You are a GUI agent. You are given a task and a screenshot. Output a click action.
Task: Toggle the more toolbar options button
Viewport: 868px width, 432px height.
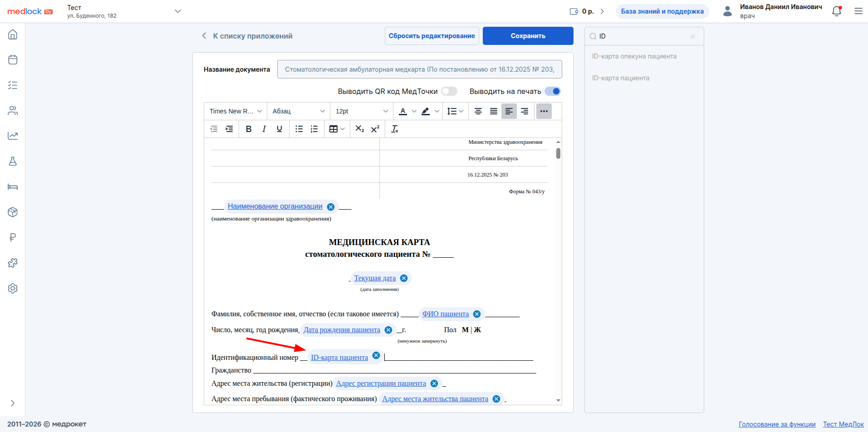coord(544,111)
